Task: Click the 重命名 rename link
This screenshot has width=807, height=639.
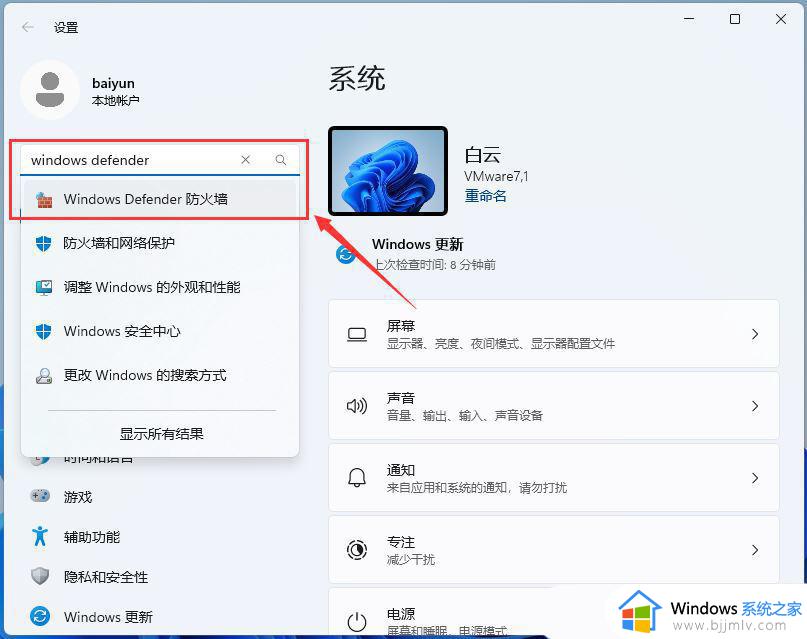Action: [485, 196]
